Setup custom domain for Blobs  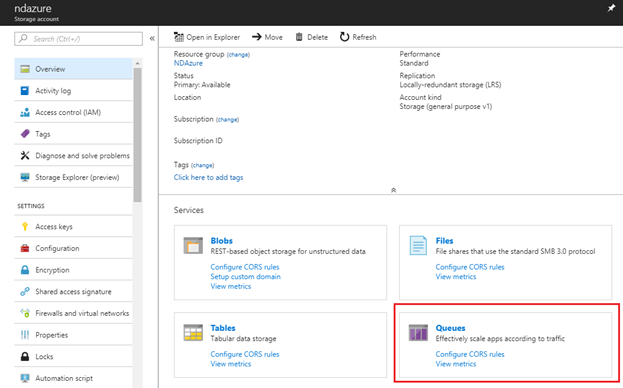[x=246, y=276]
